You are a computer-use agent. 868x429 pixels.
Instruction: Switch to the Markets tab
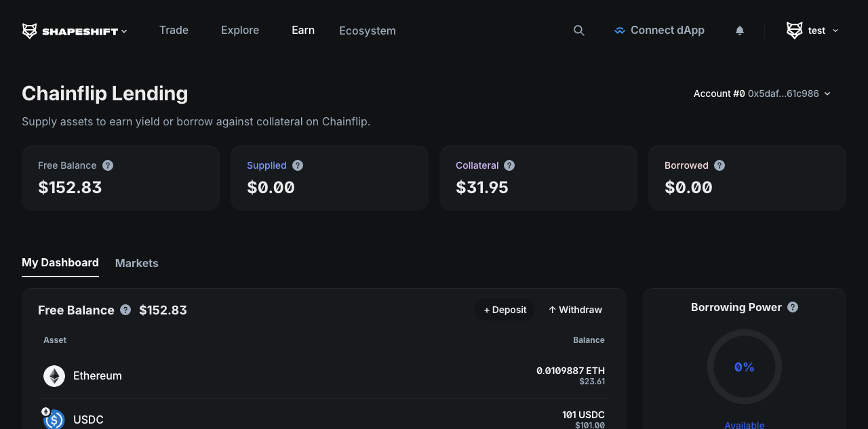tap(137, 263)
